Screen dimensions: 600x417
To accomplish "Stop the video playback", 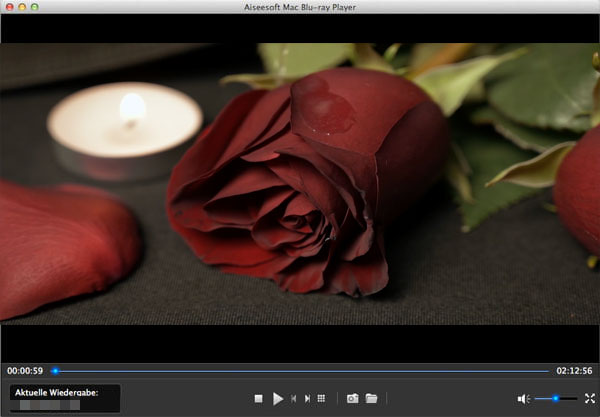I will (258, 398).
